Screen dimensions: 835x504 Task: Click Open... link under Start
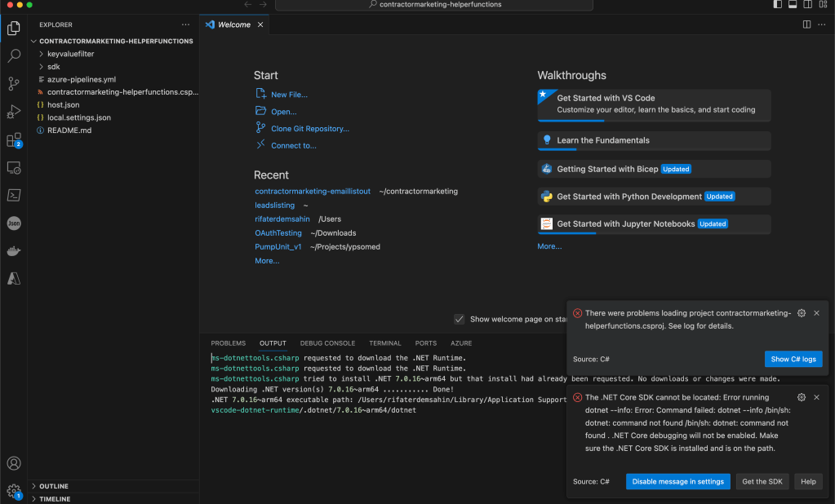click(x=284, y=112)
